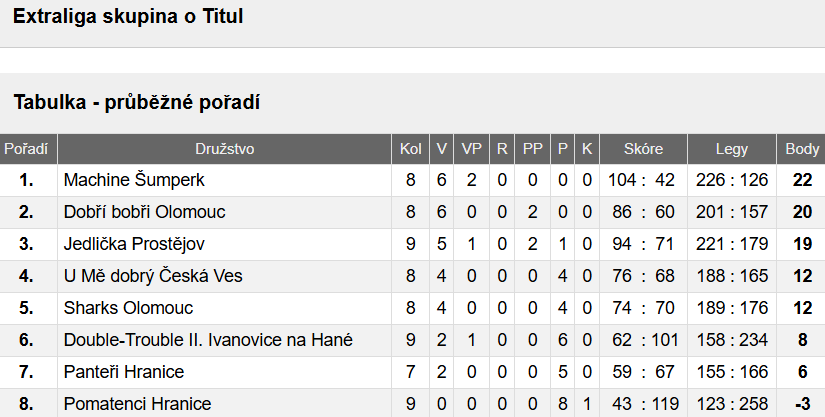Click the Skóre column header
Image resolution: width=825 pixels, height=417 pixels.
[x=643, y=149]
